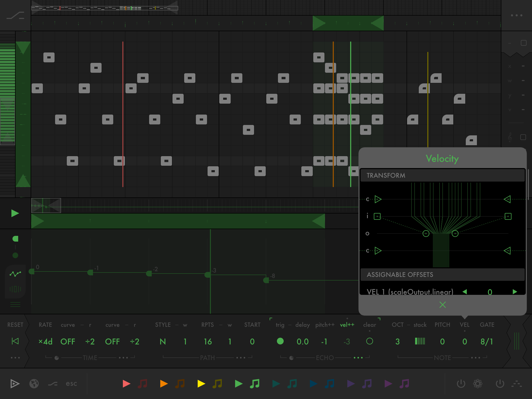Open the three-dot menu at top right

[516, 15]
